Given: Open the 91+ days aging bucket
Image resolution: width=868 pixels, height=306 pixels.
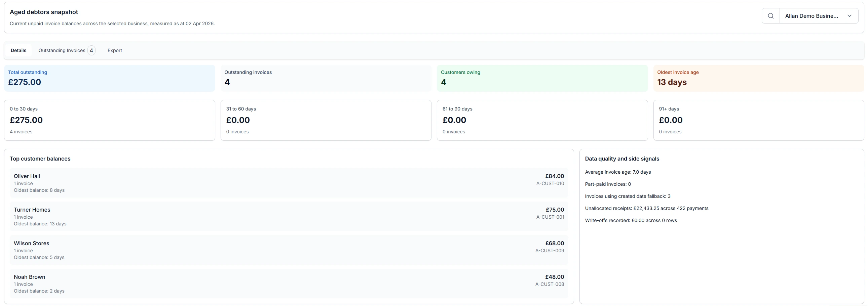Looking at the screenshot, I should coord(758,120).
